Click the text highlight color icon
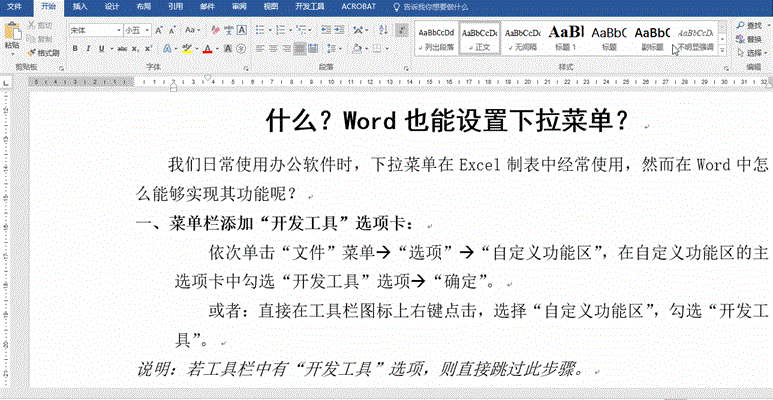 tap(188, 48)
